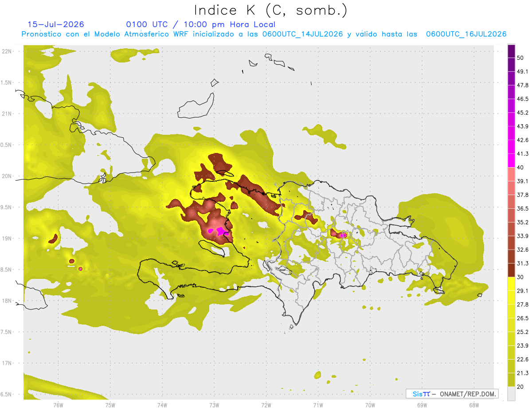Click the latitude axis label "9.5N"

click(7, 207)
